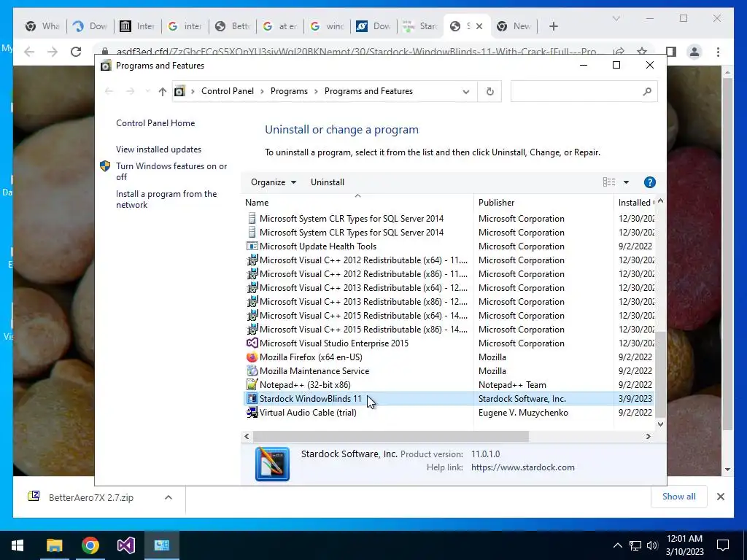Open Control Panel Home link
Screen dimensions: 747x560
click(x=155, y=123)
